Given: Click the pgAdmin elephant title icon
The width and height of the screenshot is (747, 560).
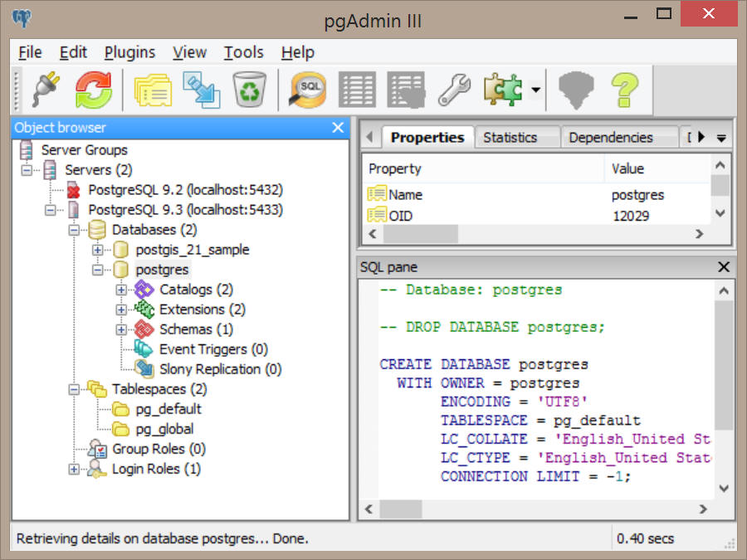Looking at the screenshot, I should click(22, 19).
